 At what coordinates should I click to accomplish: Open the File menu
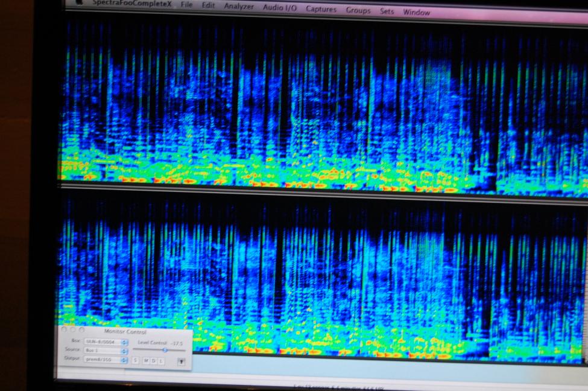click(186, 5)
